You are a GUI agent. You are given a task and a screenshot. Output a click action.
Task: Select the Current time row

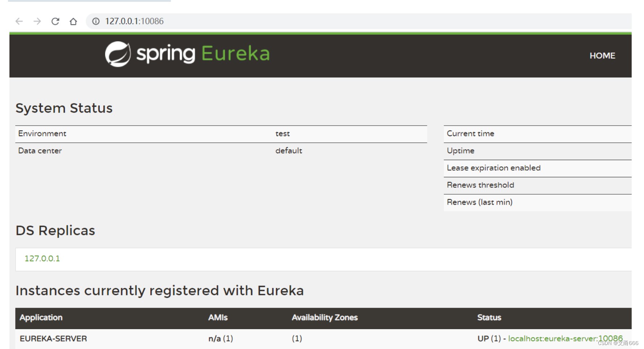537,134
